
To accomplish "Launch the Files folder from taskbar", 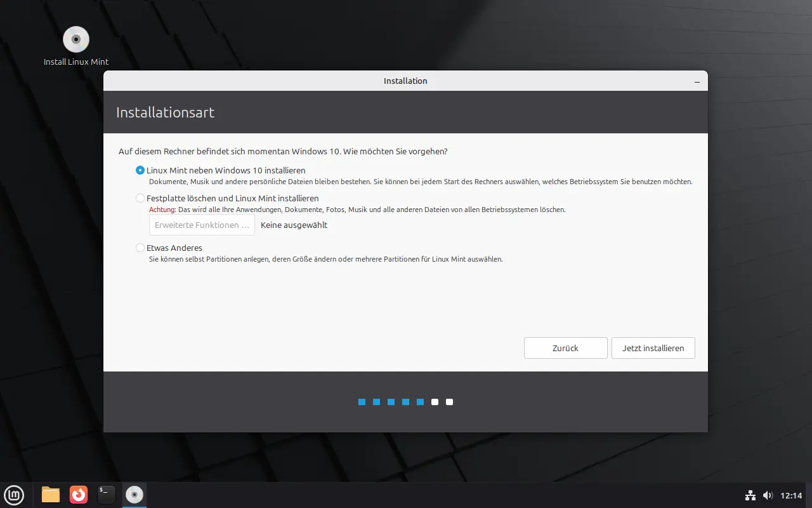I will coord(51,494).
